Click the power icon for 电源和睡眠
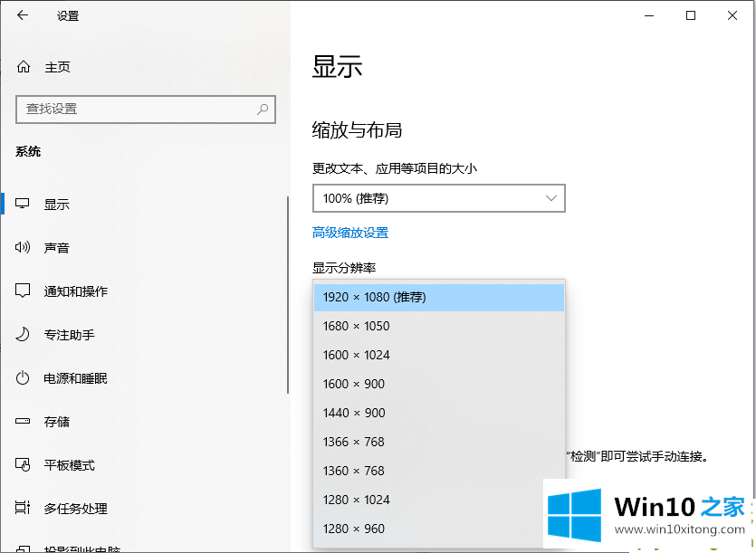The height and width of the screenshot is (553, 756). (23, 377)
